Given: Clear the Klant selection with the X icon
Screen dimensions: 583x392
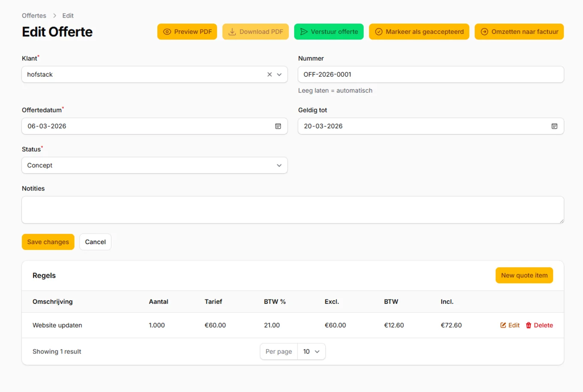Looking at the screenshot, I should click(269, 74).
